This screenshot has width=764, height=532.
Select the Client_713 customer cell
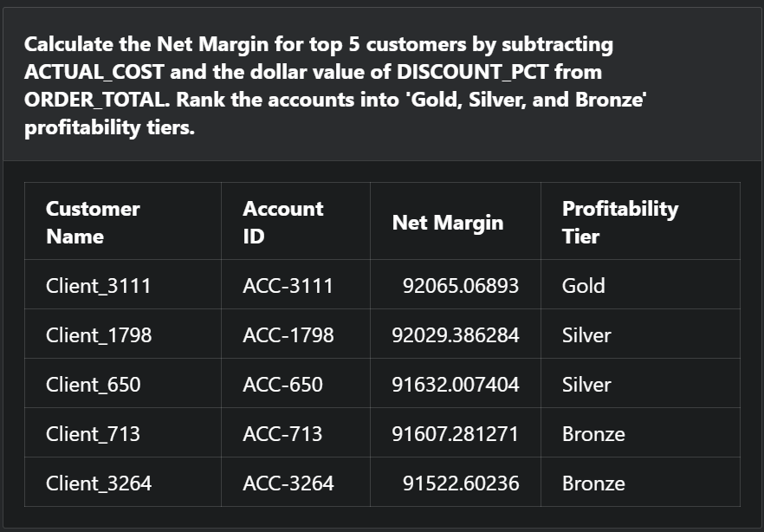tap(93, 434)
